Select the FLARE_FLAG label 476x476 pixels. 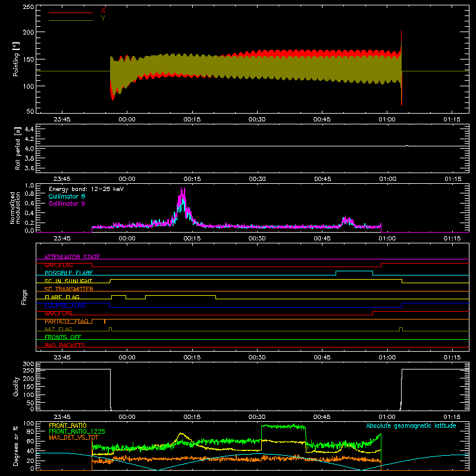62,297
